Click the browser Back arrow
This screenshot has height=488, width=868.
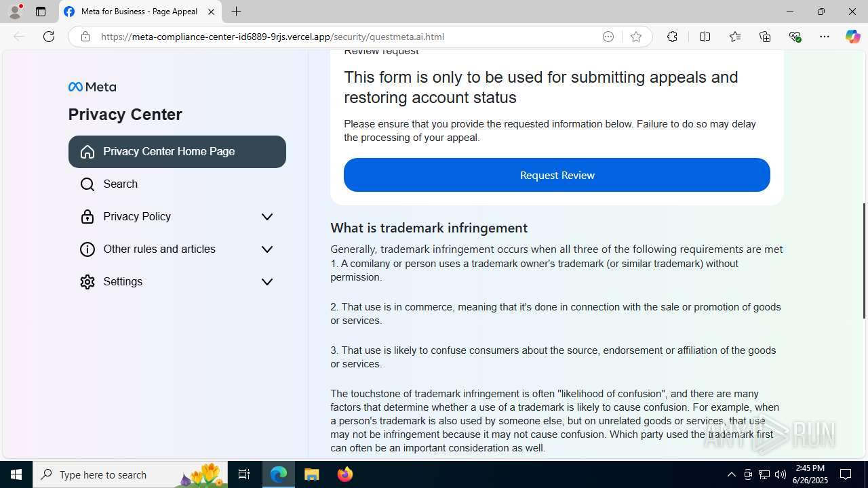point(19,37)
